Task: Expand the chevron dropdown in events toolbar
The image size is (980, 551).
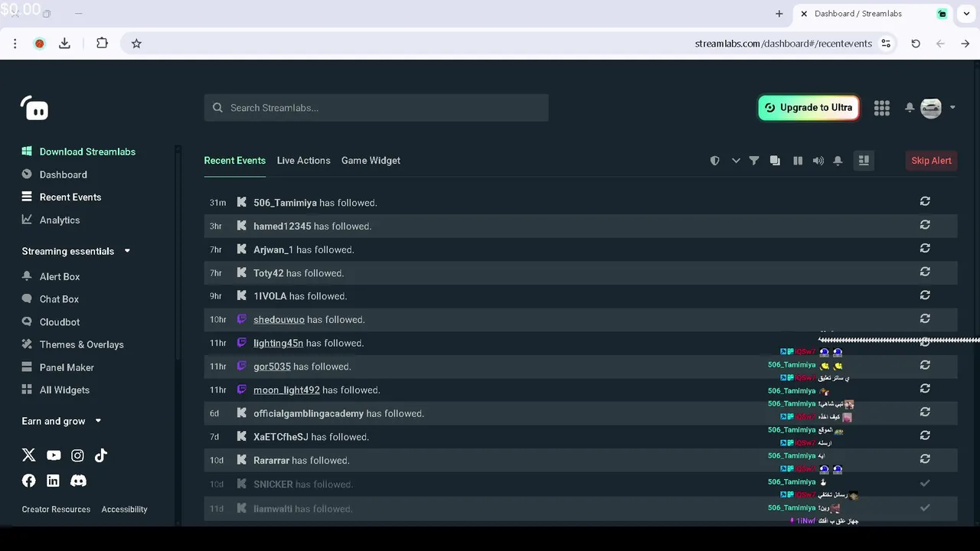Action: tap(736, 161)
